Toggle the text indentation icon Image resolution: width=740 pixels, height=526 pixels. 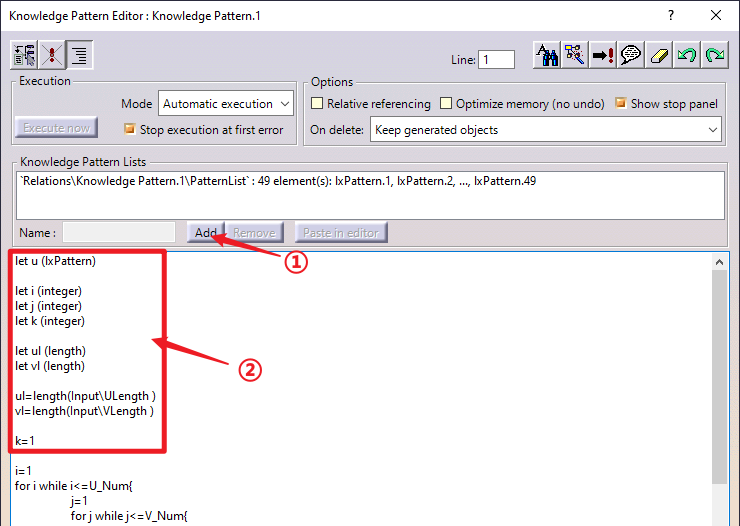click(79, 55)
